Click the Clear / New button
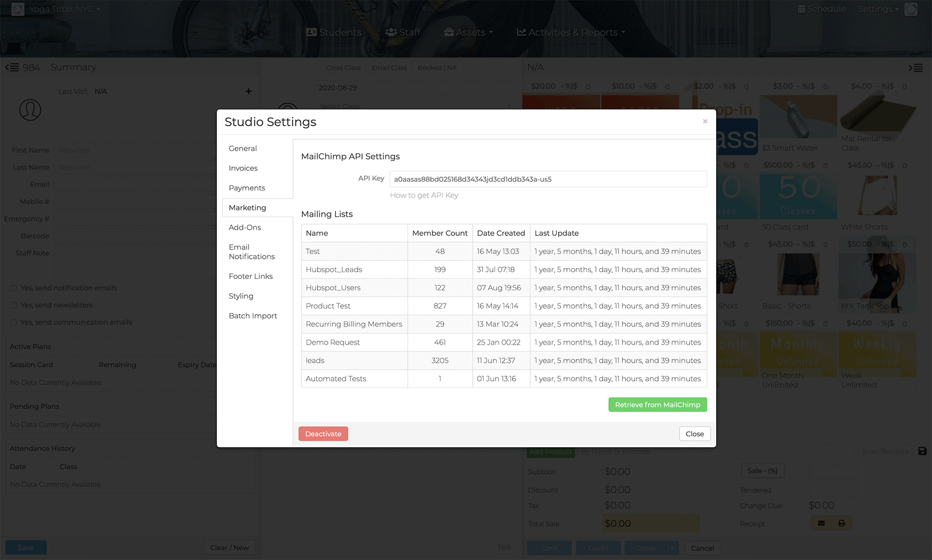 click(229, 548)
